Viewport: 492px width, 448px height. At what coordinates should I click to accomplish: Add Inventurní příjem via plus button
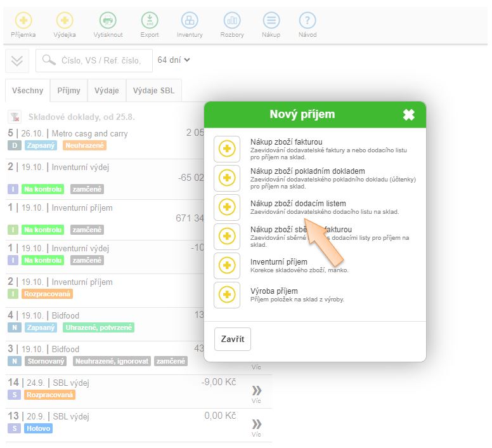click(x=227, y=266)
